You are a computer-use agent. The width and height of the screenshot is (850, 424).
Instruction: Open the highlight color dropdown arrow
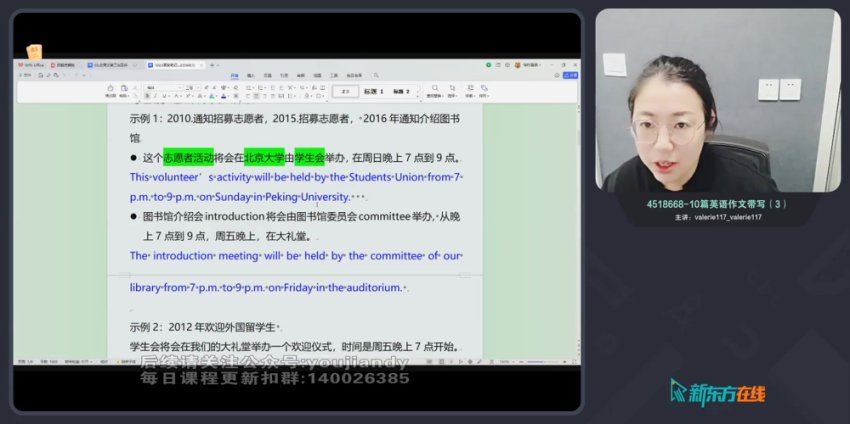pyautogui.click(x=216, y=95)
